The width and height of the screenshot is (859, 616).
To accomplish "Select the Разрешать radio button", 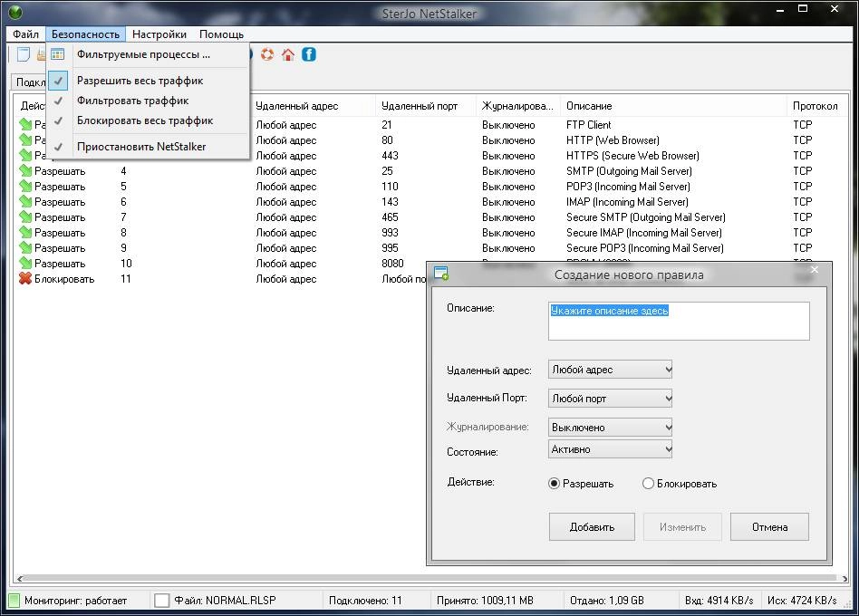I will tap(554, 484).
